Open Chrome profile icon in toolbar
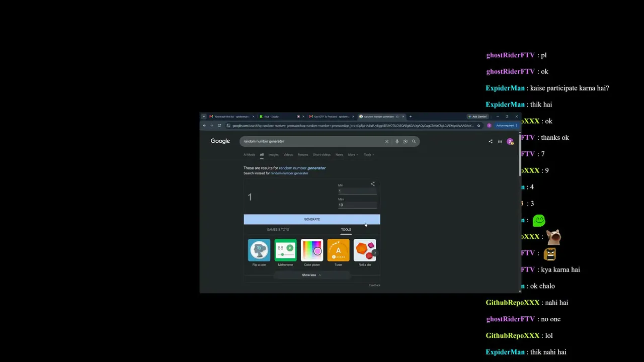 pyautogui.click(x=489, y=126)
